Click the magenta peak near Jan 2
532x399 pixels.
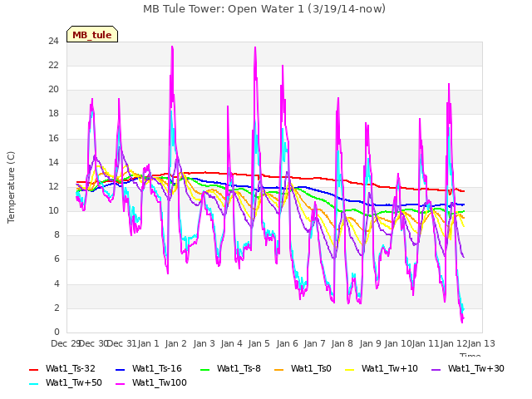pos(172,47)
